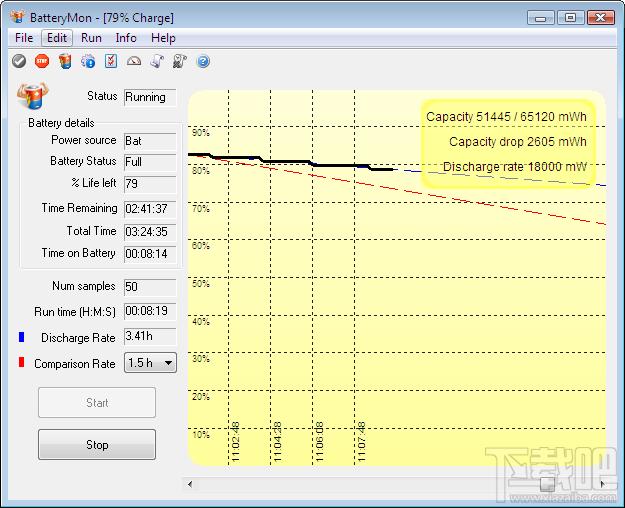Open the Edit menu
This screenshot has width=625, height=508.
point(57,38)
